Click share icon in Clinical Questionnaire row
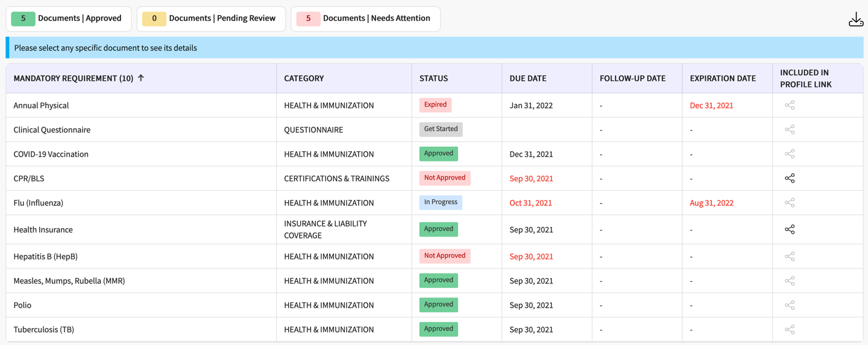This screenshot has height=345, width=868. [x=790, y=129]
